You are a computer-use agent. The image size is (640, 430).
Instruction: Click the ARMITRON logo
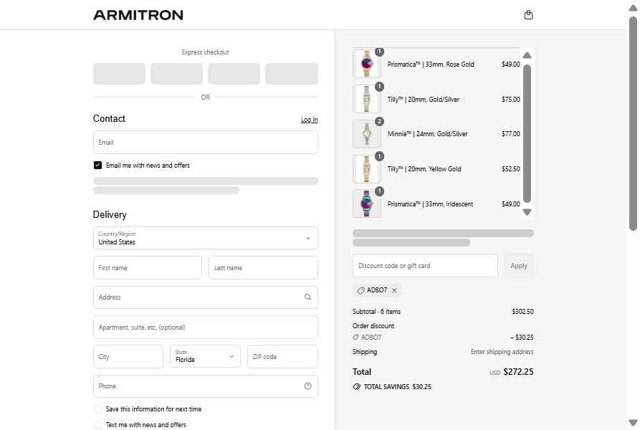(138, 15)
